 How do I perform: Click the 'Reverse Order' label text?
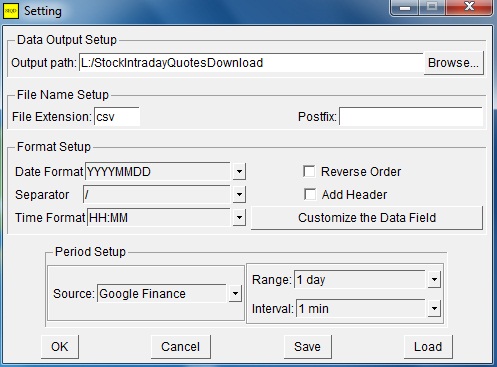pyautogui.click(x=361, y=172)
